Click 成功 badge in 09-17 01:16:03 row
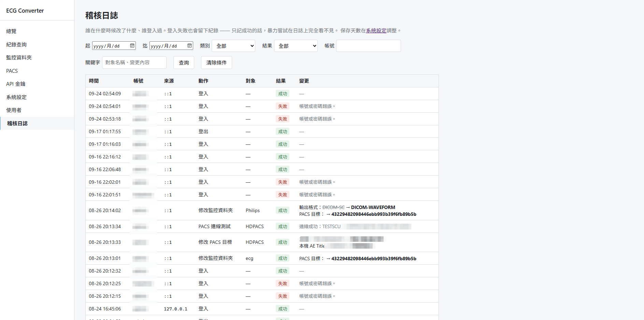The image size is (644, 320). pos(283,144)
